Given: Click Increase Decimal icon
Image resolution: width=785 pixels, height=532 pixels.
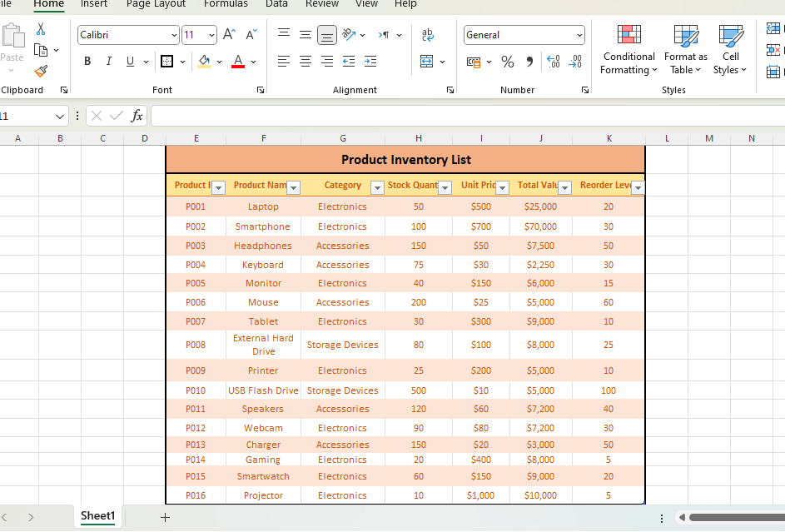Looking at the screenshot, I should 554,62.
